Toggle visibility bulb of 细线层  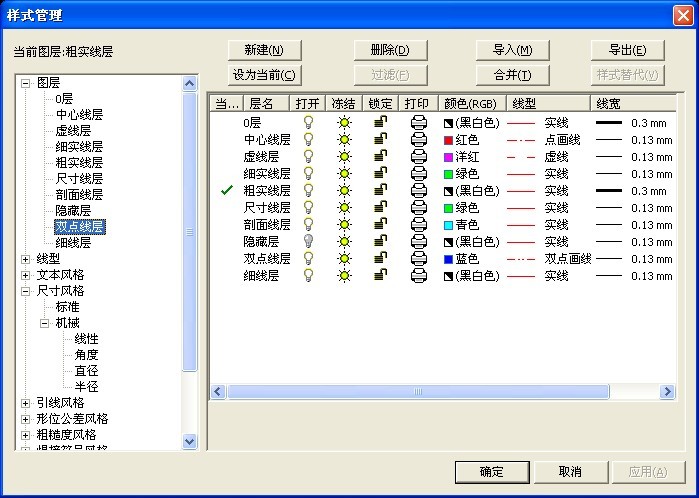tap(308, 276)
